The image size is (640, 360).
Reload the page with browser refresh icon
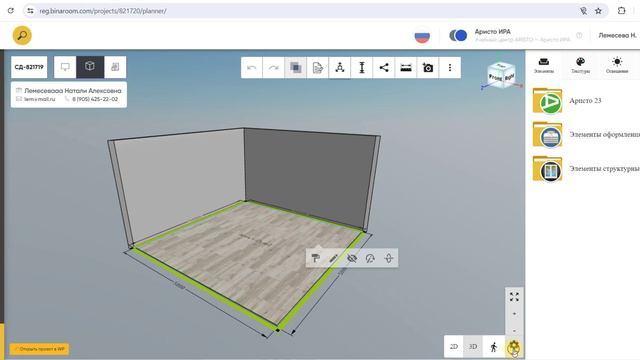[11, 11]
